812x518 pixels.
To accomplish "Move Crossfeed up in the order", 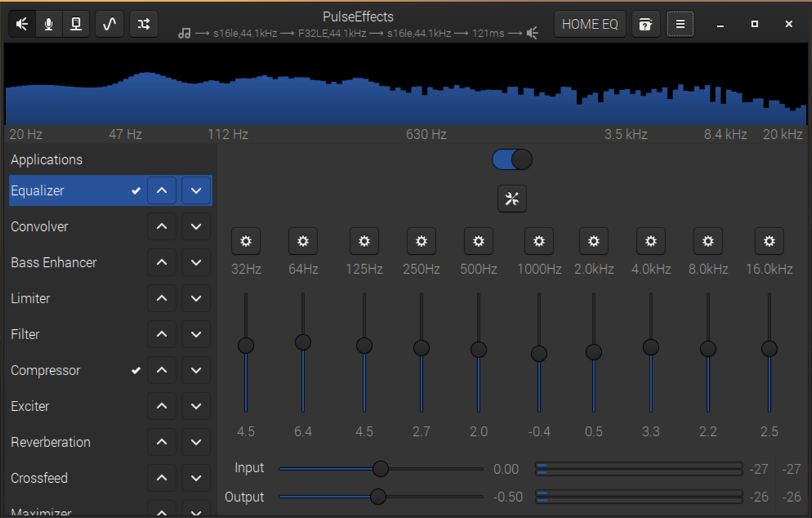I will (x=162, y=478).
